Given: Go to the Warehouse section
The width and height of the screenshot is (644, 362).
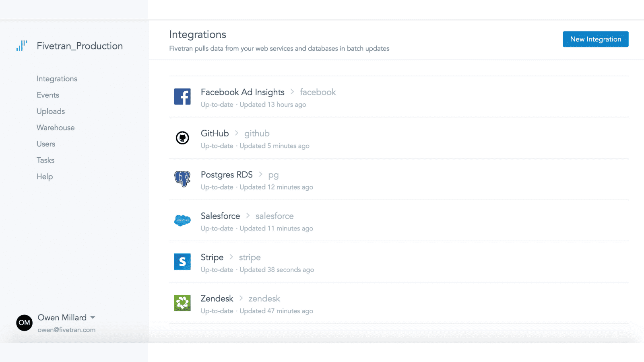Looking at the screenshot, I should tap(56, 128).
